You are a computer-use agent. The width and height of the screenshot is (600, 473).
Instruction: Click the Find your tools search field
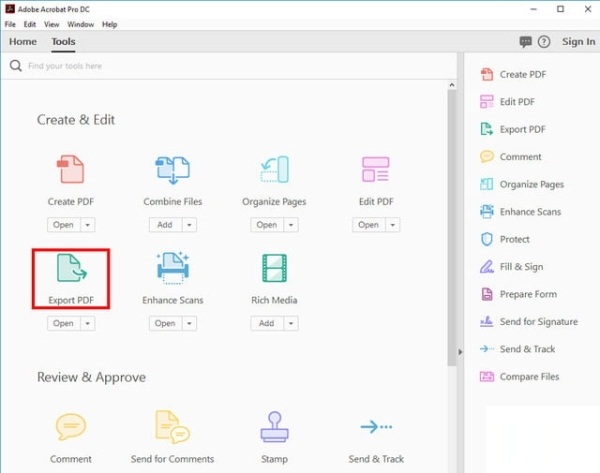(x=200, y=66)
